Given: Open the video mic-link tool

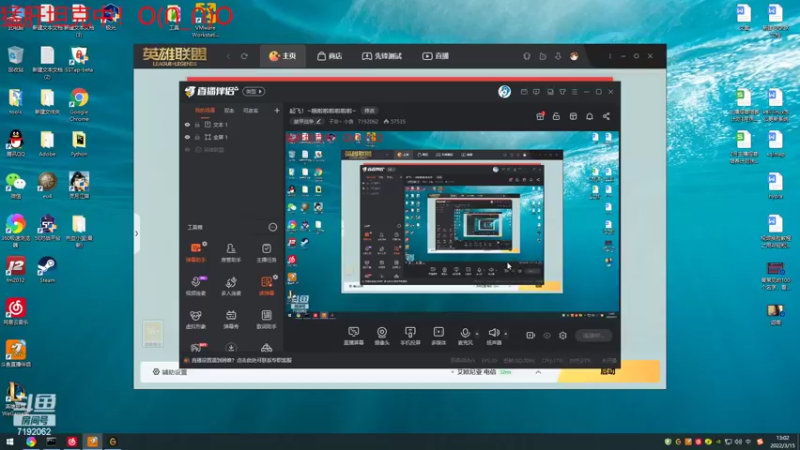Looking at the screenshot, I should 195,286.
